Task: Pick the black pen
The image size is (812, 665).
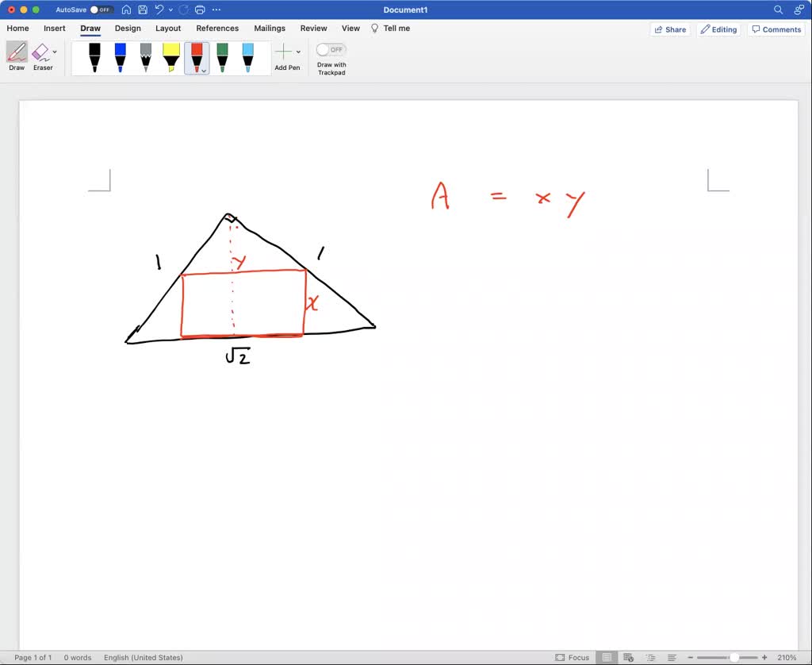Action: (94, 57)
